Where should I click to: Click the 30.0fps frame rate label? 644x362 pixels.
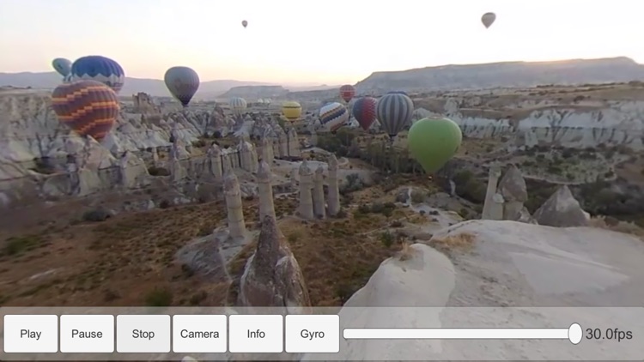coord(609,334)
